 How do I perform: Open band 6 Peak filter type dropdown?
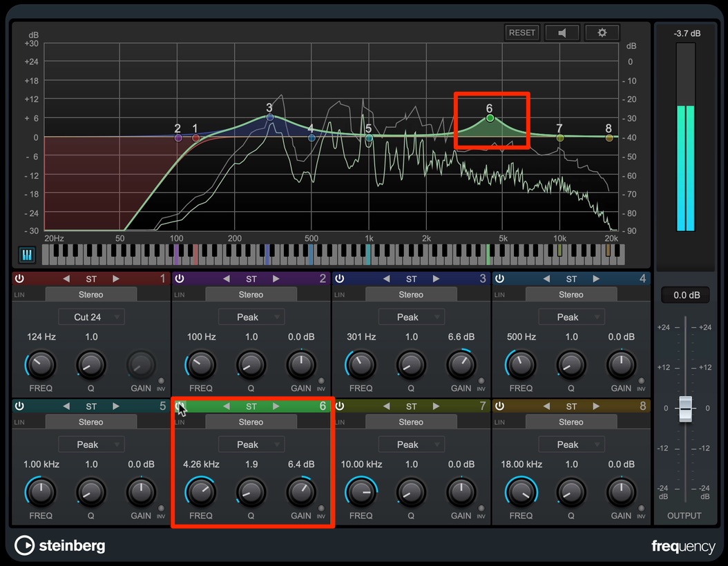[x=251, y=445]
